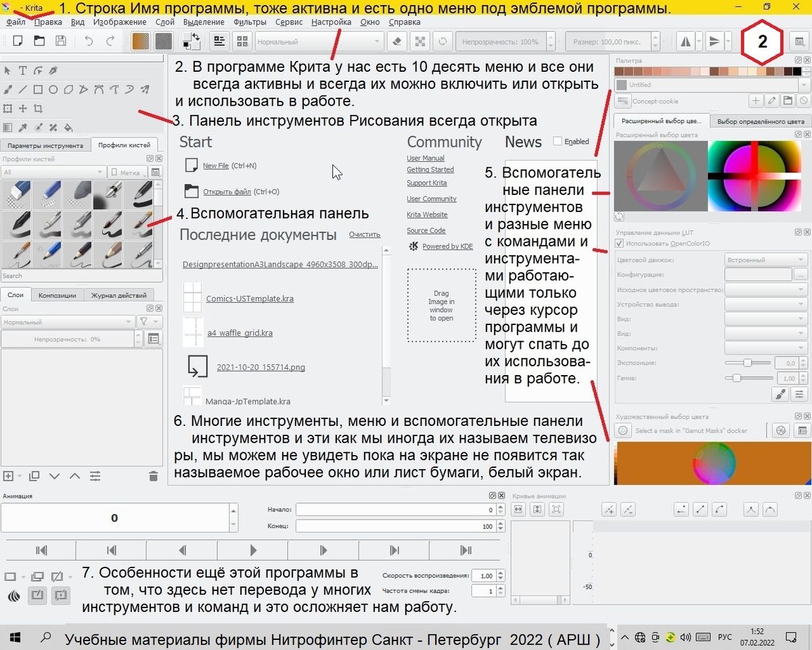Viewport: 812px width, 650px height.
Task: Select the Freehand Brush tool
Action: click(7, 89)
